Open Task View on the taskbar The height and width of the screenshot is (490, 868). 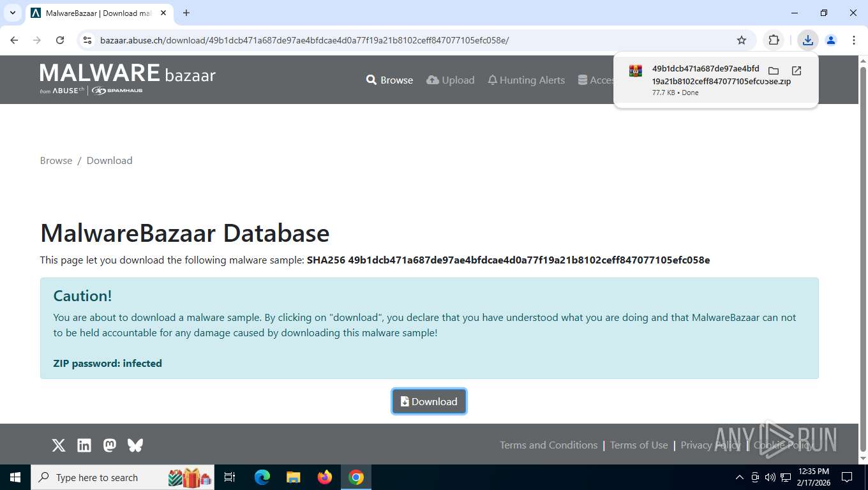pos(230,477)
